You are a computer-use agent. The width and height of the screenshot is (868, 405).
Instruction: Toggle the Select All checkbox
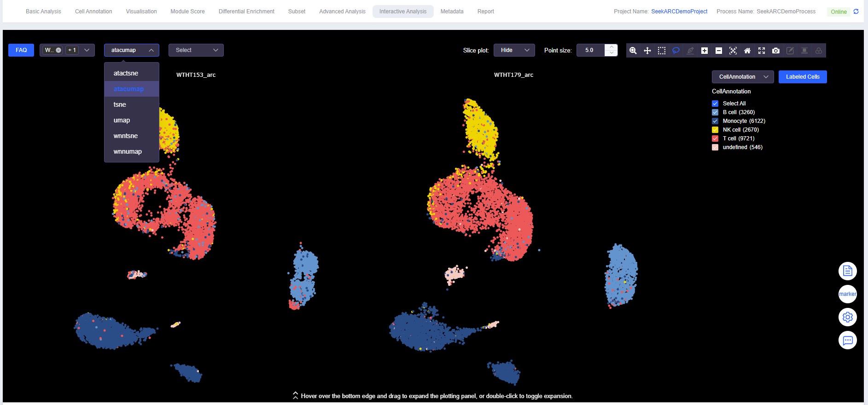(x=715, y=104)
